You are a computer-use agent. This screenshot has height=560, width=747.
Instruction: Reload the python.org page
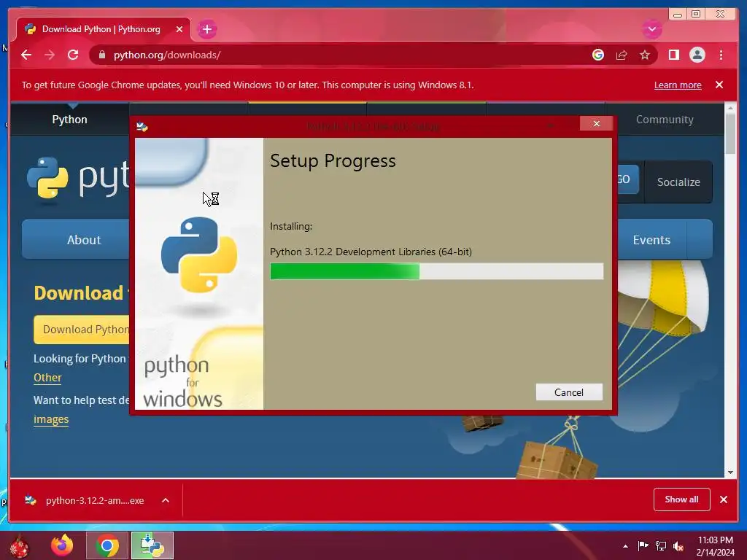(73, 55)
